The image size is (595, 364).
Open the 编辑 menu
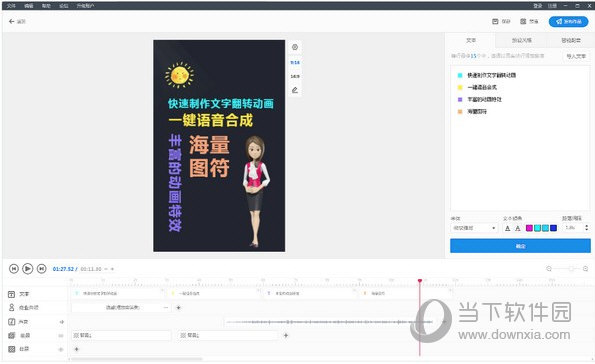coord(29,6)
